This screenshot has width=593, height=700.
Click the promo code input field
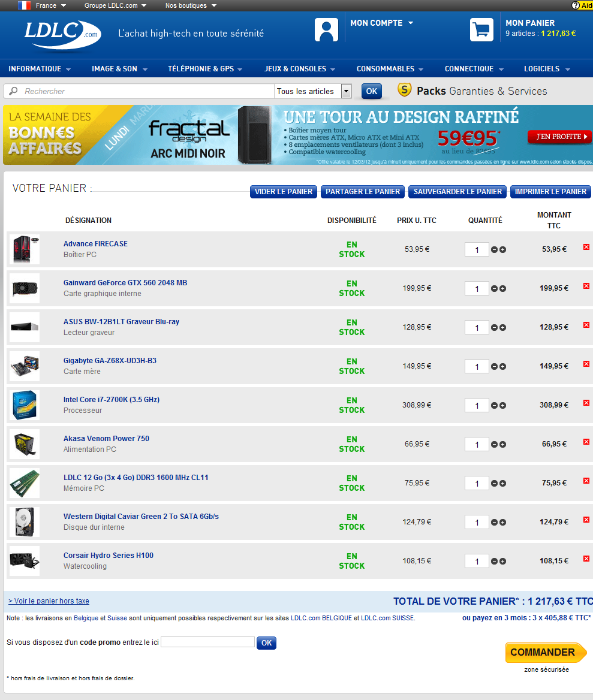(207, 642)
